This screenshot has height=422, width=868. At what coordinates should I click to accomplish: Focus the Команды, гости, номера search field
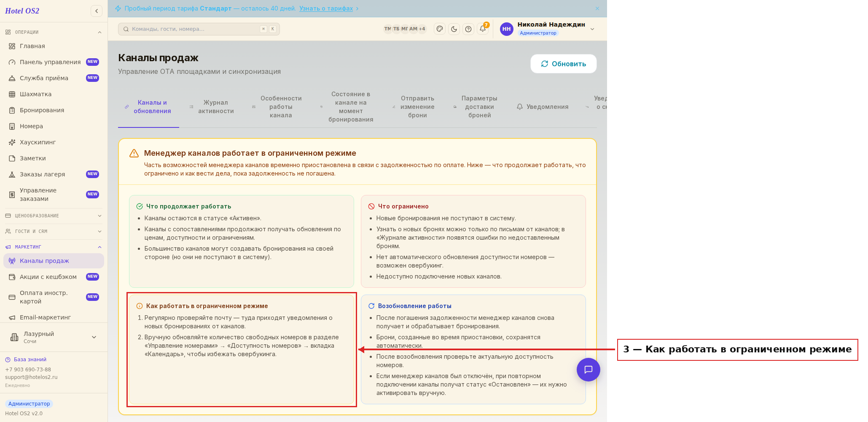click(199, 29)
